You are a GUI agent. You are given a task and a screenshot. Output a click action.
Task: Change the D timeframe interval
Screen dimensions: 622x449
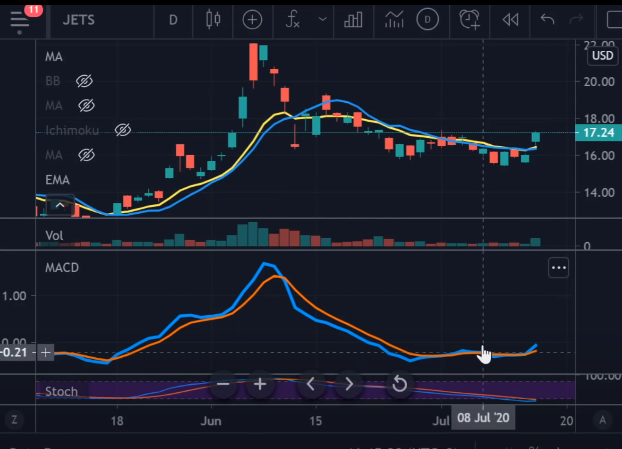click(x=173, y=20)
